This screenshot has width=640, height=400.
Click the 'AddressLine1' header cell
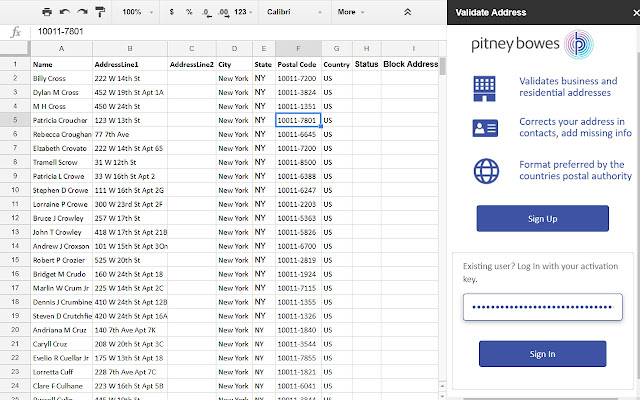[x=130, y=64]
